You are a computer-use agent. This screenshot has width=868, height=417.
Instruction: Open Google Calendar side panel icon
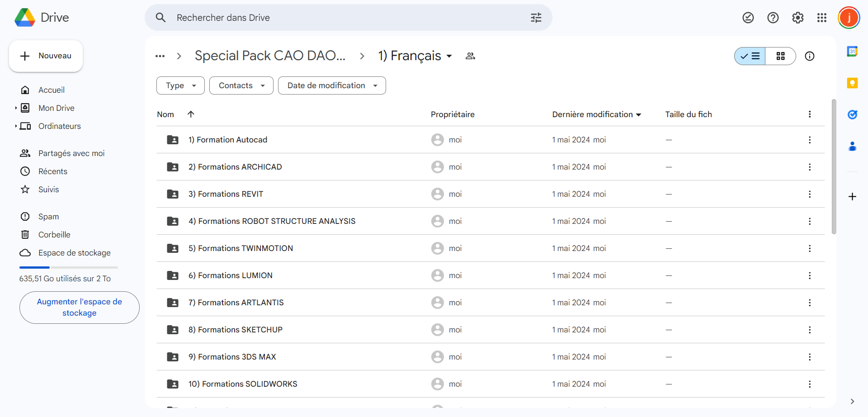point(852,52)
